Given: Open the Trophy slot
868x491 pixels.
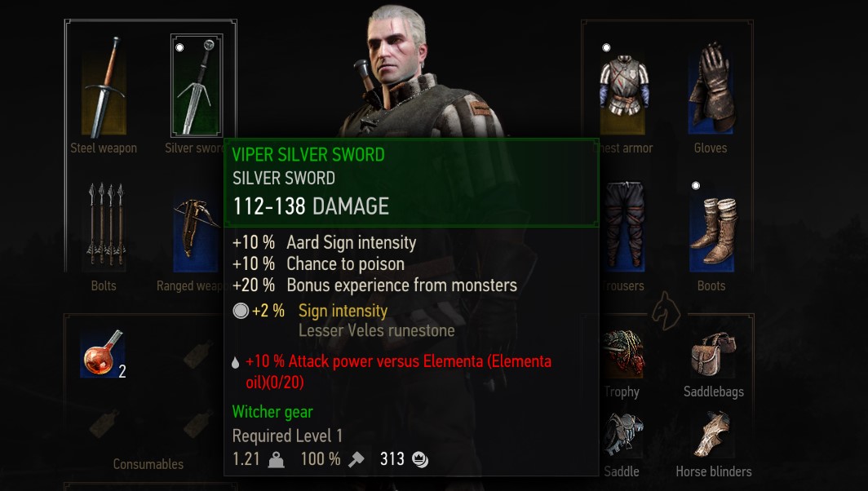Looking at the screenshot, I should pyautogui.click(x=623, y=354).
